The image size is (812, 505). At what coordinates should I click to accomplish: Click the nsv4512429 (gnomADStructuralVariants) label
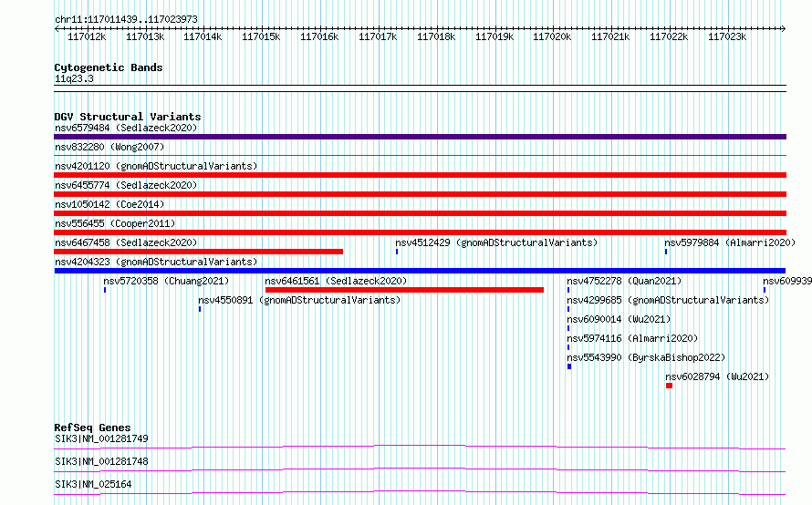click(496, 242)
